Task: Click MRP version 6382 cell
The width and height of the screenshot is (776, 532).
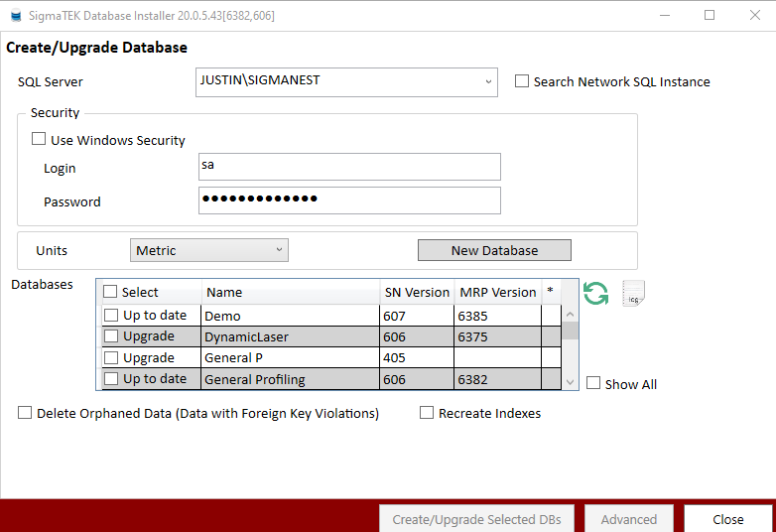Action: (x=497, y=379)
